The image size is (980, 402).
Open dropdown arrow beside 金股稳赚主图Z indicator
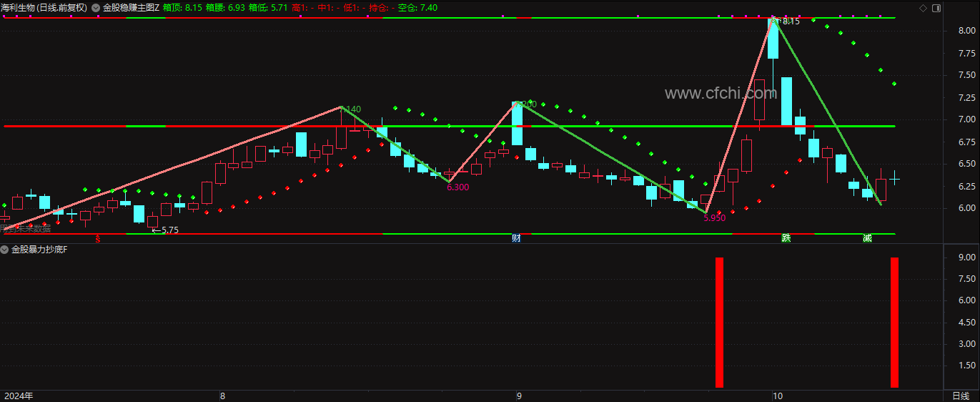point(96,8)
